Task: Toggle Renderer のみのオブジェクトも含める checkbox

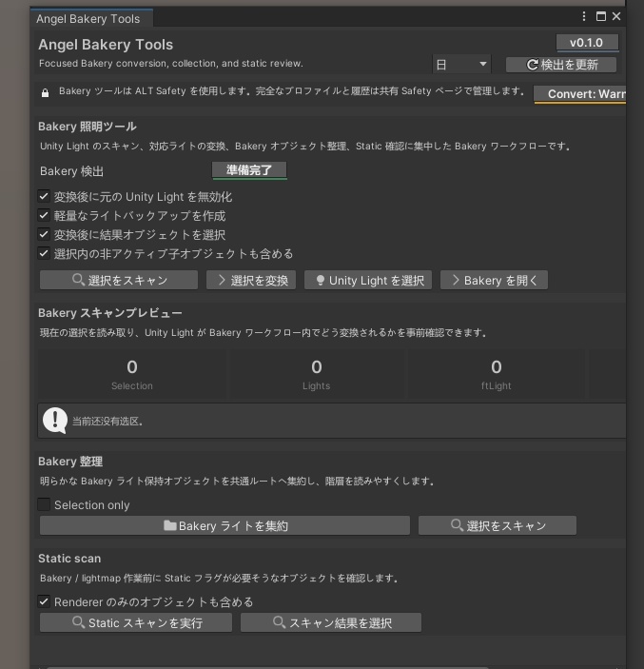Action: [x=44, y=601]
